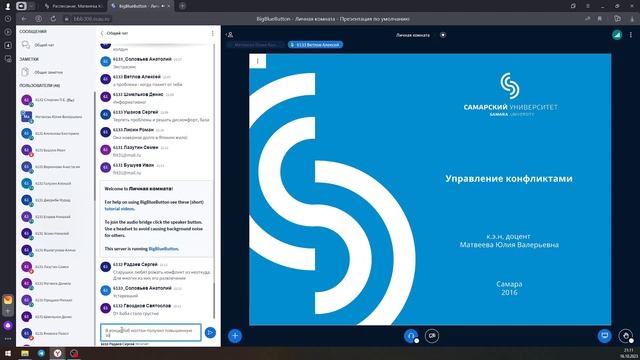The image size is (640, 360).
Task: Click chat message from 6131 Бушуев Иван
Action: 156,169
